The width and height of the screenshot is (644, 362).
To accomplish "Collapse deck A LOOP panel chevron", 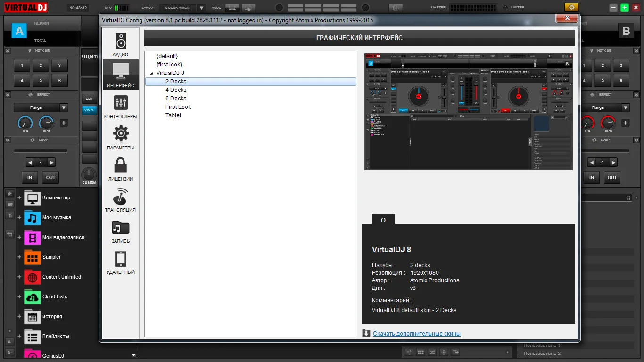I will coord(8,140).
